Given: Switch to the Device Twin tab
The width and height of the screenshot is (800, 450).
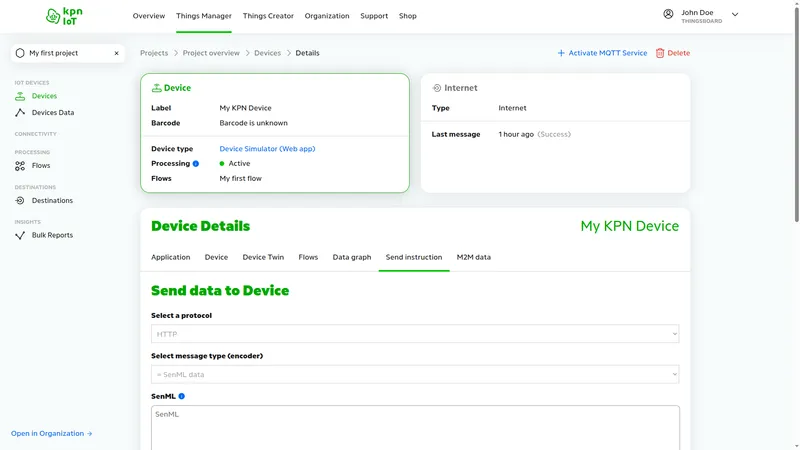Looking at the screenshot, I should pos(263,257).
